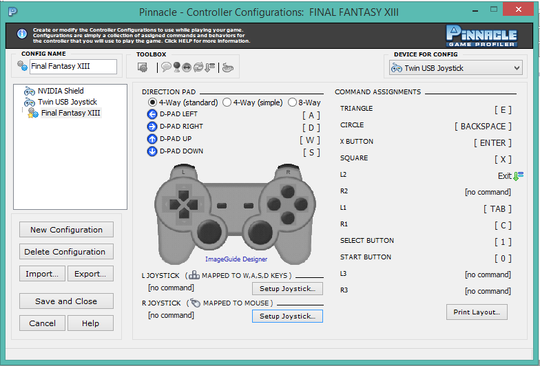Click the Pinnacle app icon in title bar
Viewport: 540px width, 366px height.
pyautogui.click(x=12, y=12)
